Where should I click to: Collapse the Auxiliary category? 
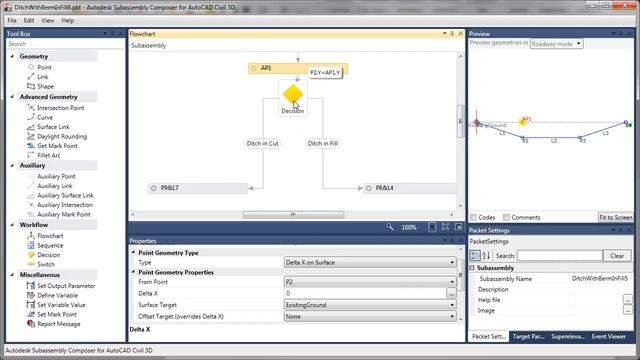click(x=12, y=165)
